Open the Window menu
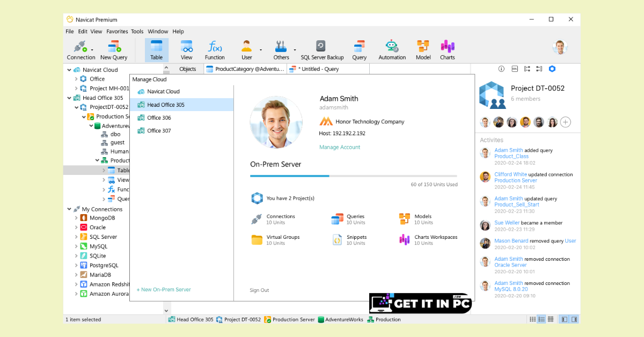 [x=158, y=32]
